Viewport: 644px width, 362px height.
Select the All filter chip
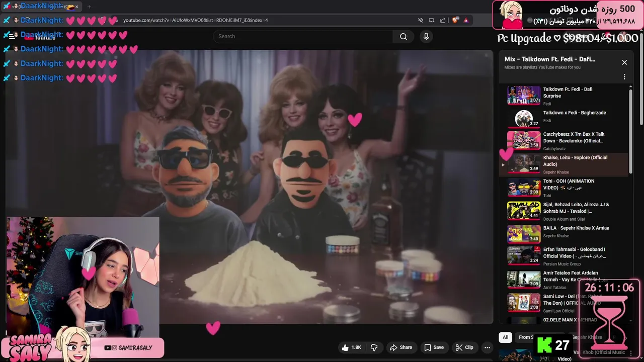(x=505, y=337)
